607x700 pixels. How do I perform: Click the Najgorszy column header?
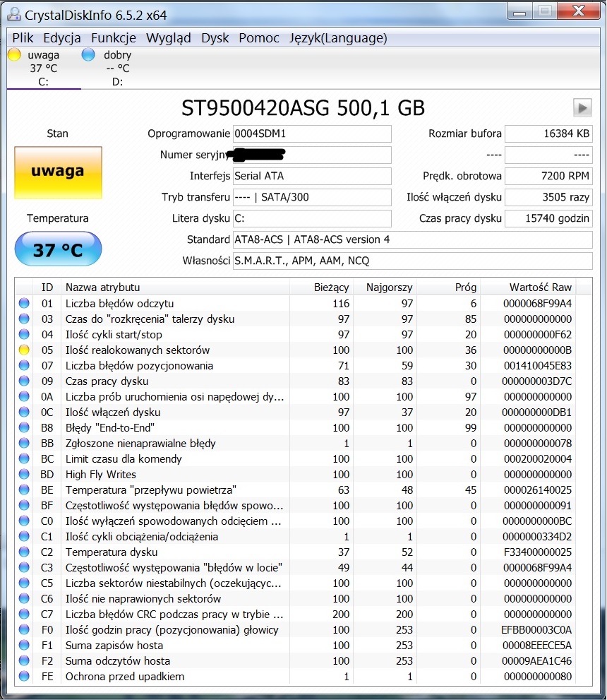(385, 287)
